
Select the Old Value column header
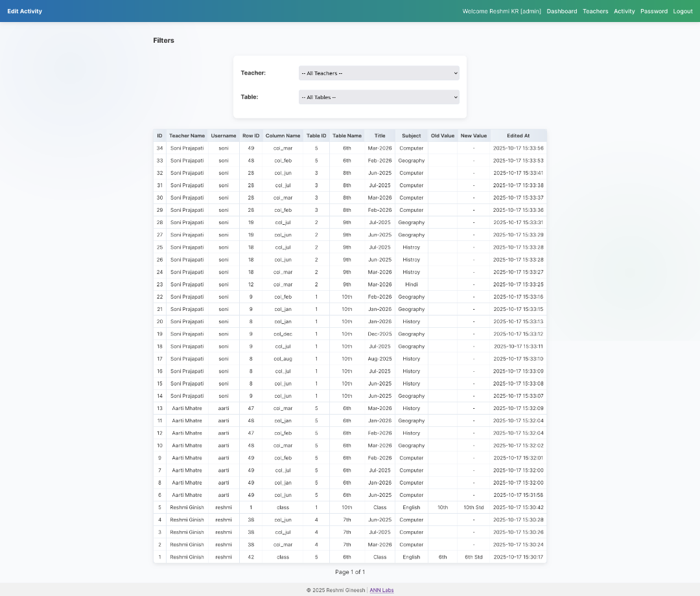pos(443,136)
